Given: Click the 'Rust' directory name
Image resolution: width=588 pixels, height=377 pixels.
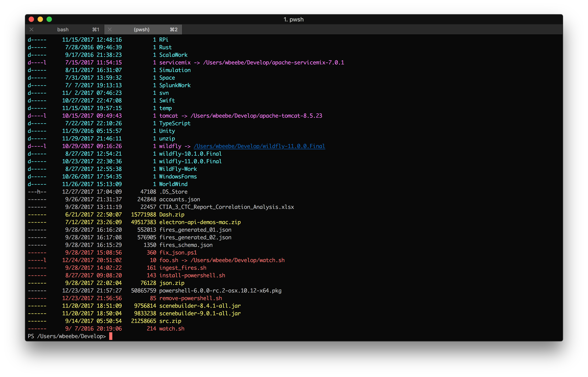Looking at the screenshot, I should [x=165, y=47].
